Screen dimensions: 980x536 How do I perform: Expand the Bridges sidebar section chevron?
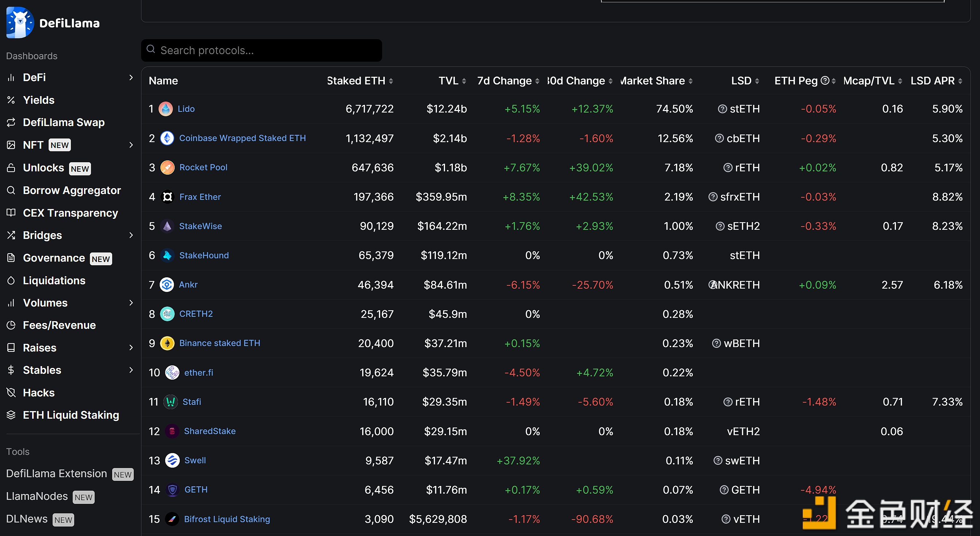click(x=131, y=235)
